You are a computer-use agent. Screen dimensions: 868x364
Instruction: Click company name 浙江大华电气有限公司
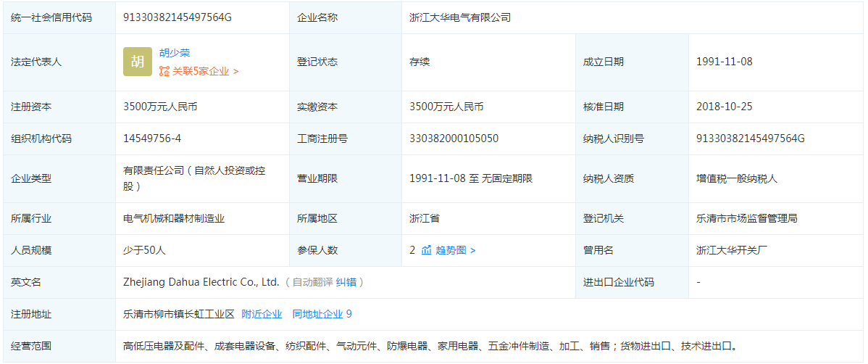(x=460, y=17)
